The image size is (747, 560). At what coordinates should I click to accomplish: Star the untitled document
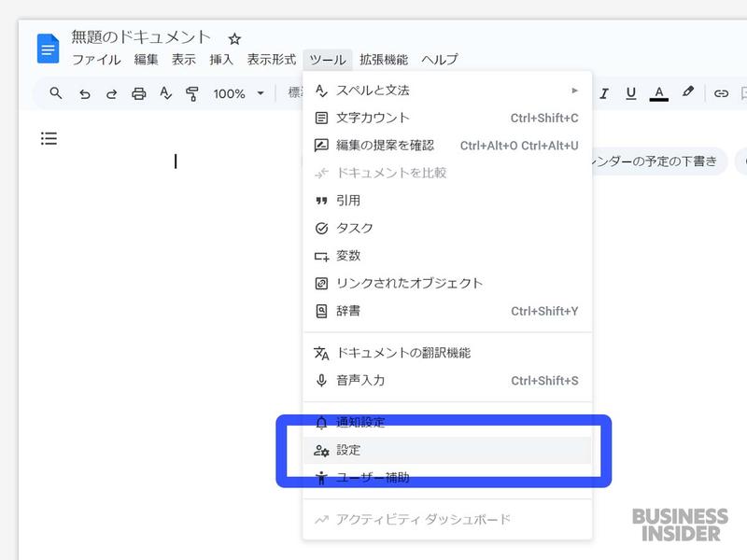(233, 39)
